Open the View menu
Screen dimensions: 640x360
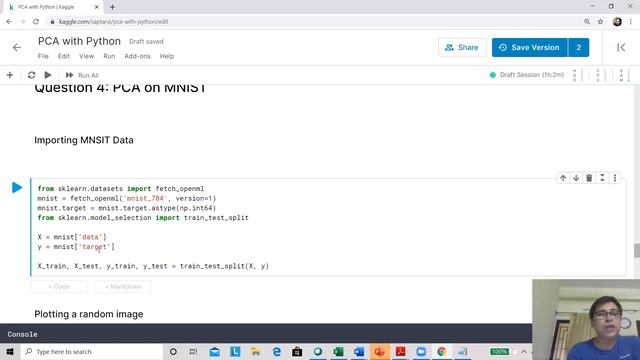click(x=87, y=56)
